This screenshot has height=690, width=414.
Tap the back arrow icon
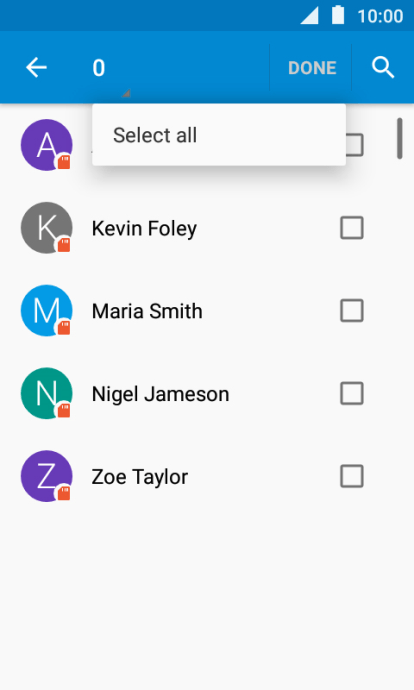coord(36,68)
